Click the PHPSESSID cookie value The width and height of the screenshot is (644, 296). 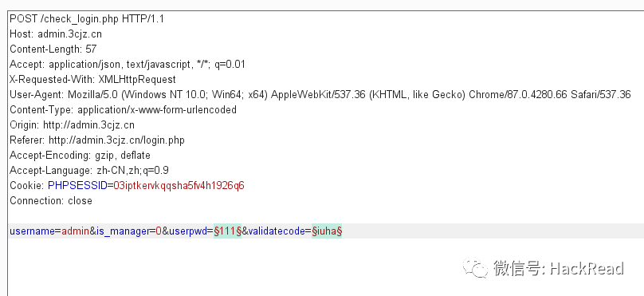click(179, 185)
